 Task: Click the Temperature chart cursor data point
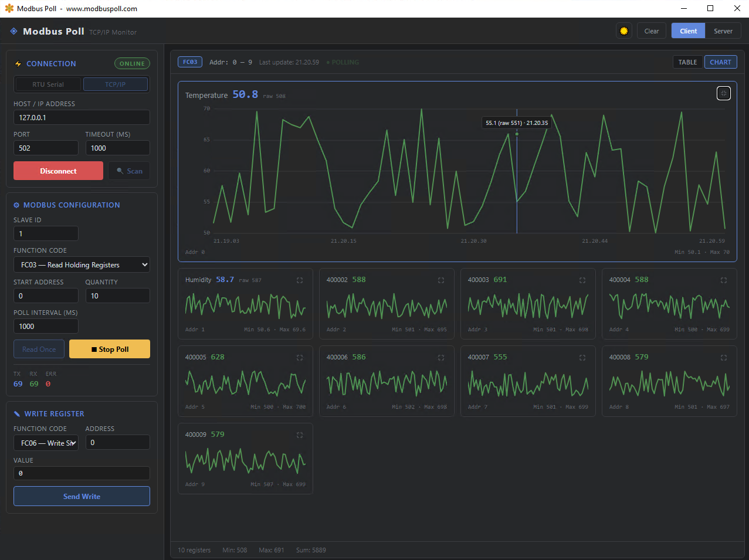tap(517, 134)
